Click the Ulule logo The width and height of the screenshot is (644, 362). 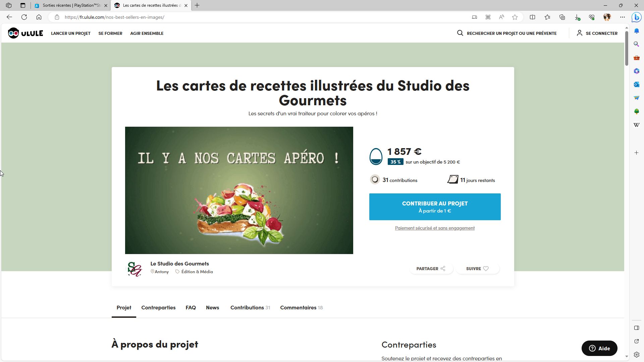[25, 33]
